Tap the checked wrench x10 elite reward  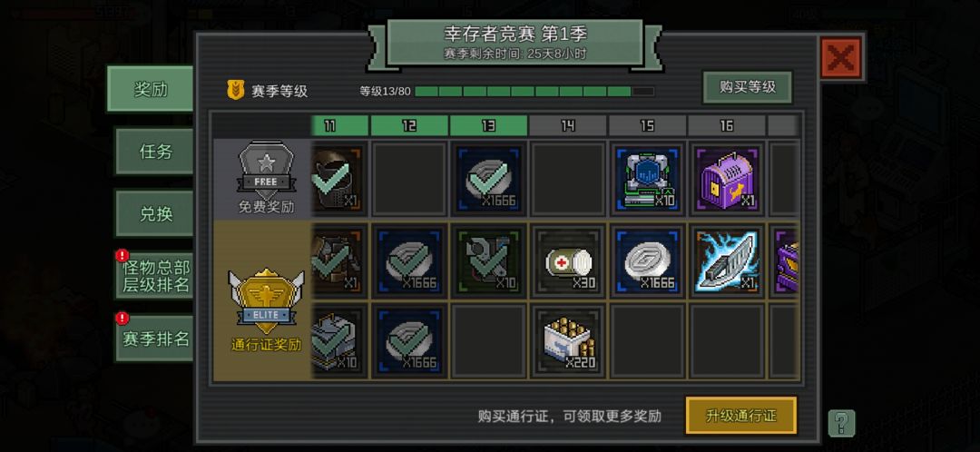[488, 261]
